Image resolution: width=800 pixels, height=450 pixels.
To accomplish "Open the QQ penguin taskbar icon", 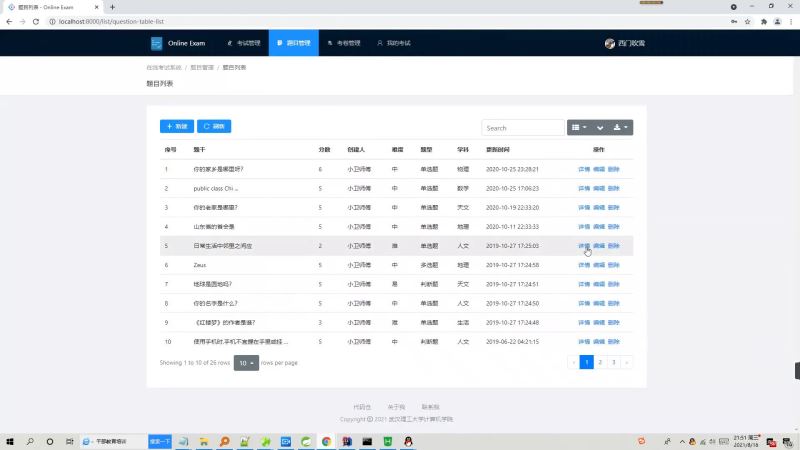I will point(408,441).
